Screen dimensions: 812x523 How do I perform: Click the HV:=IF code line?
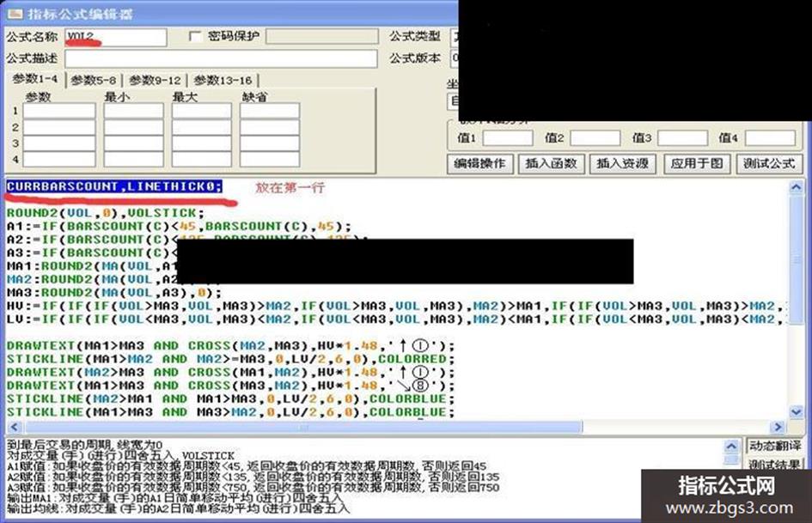click(397, 306)
